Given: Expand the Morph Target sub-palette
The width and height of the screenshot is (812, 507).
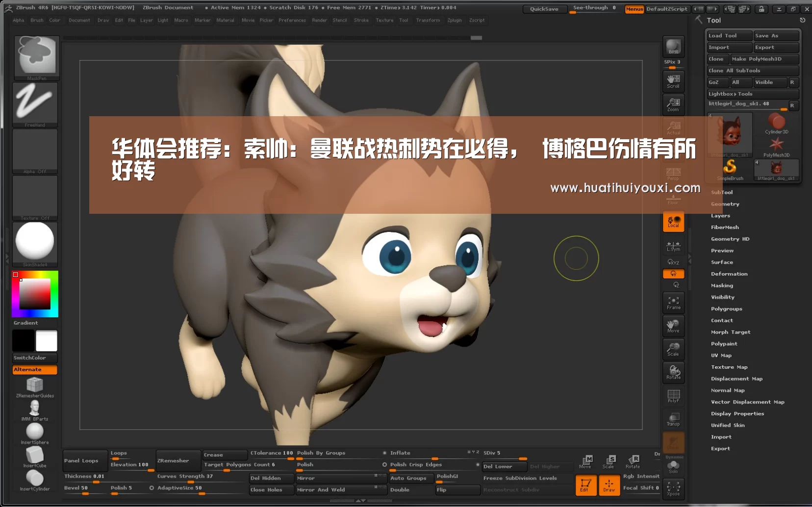Looking at the screenshot, I should (x=731, y=332).
